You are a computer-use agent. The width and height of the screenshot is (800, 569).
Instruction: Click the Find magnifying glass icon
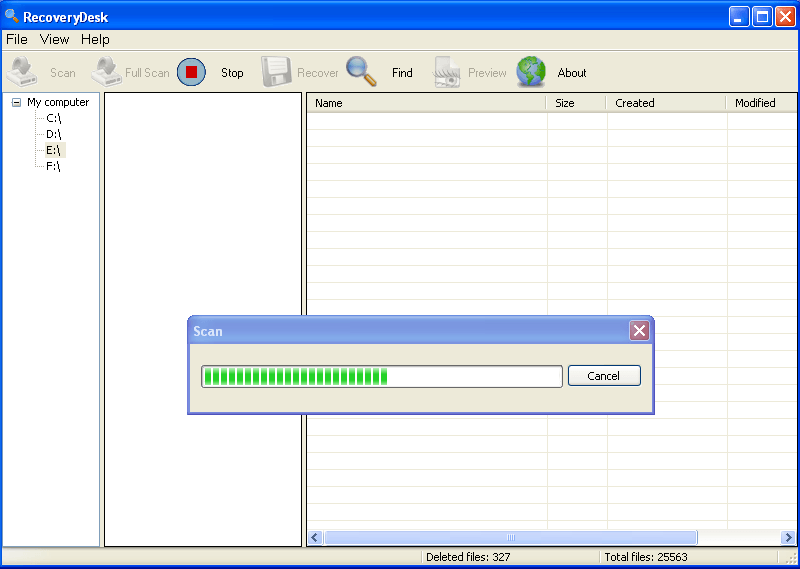pyautogui.click(x=361, y=71)
